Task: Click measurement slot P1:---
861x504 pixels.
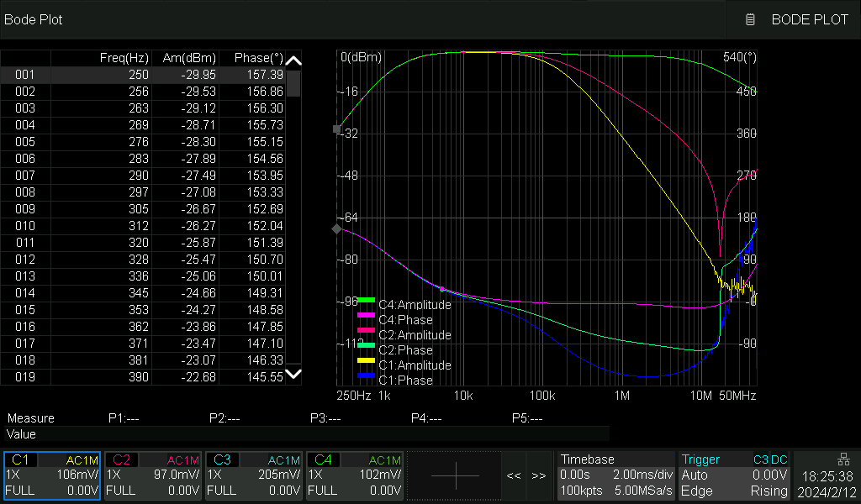Action: pyautogui.click(x=124, y=418)
